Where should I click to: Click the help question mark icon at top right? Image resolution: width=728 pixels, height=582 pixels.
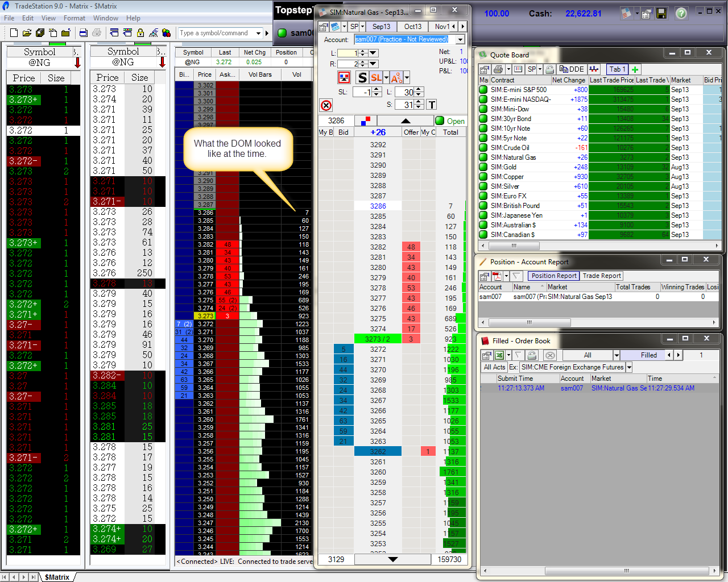pyautogui.click(x=681, y=14)
